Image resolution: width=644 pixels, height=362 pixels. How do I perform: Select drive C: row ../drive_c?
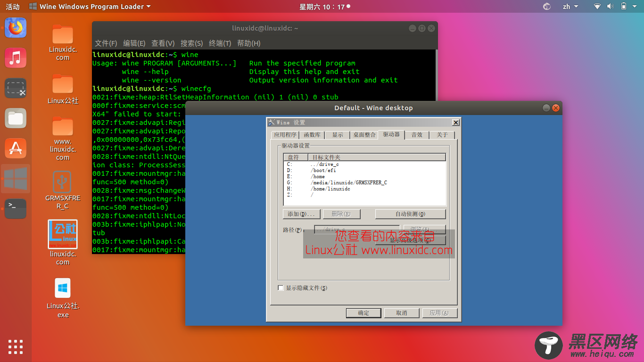pos(364,165)
